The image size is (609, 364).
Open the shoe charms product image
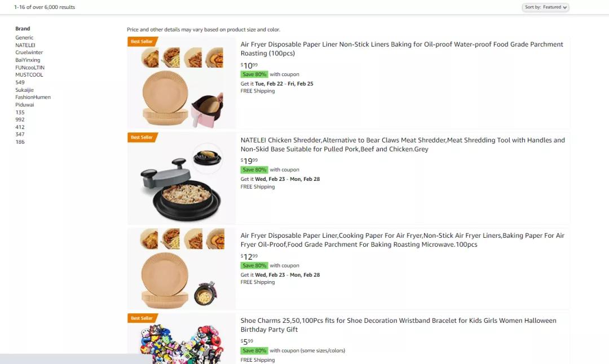[182, 341]
